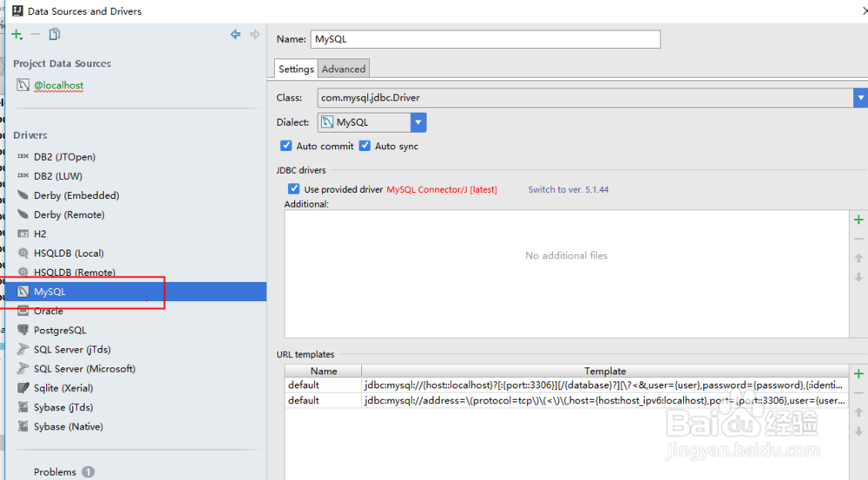Image resolution: width=868 pixels, height=480 pixels.
Task: Toggle the Use provided driver checkbox
Action: tap(293, 189)
